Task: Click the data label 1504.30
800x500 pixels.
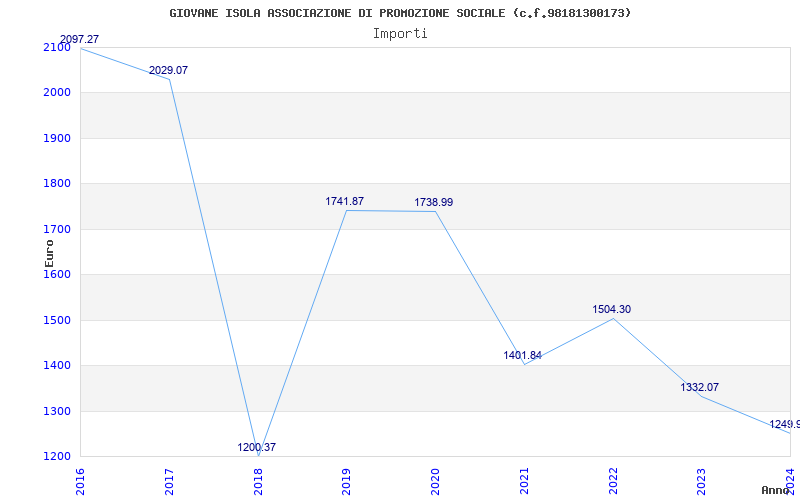Action: pyautogui.click(x=612, y=310)
